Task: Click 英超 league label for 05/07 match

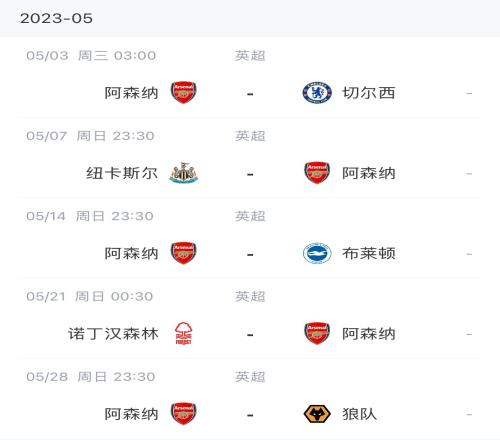Action: tap(250, 136)
